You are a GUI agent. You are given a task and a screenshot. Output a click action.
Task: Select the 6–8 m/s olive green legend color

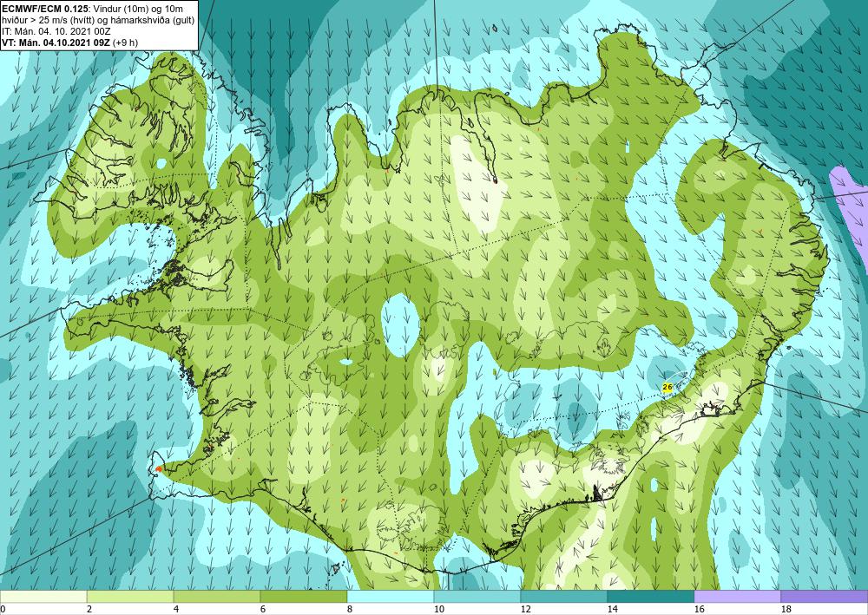tap(304, 596)
